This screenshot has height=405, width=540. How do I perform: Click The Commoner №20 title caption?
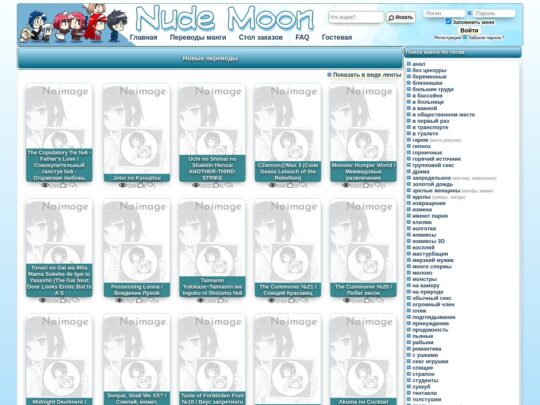(363, 290)
